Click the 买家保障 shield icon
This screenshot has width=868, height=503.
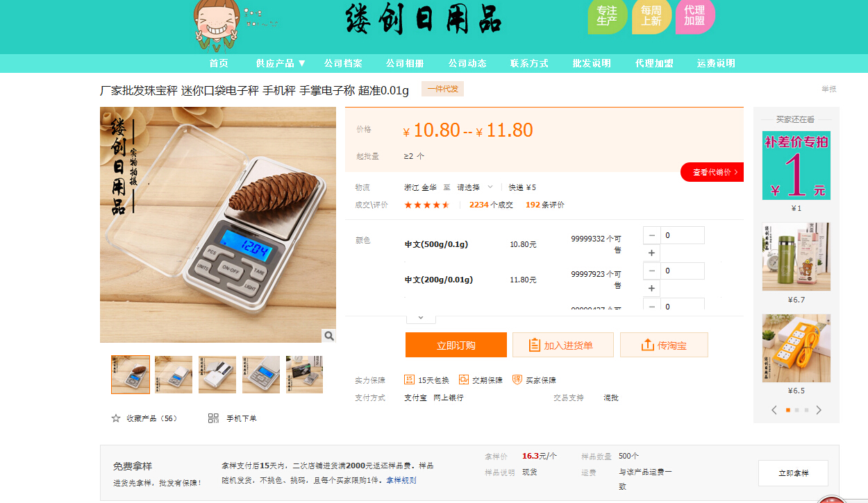click(x=517, y=380)
